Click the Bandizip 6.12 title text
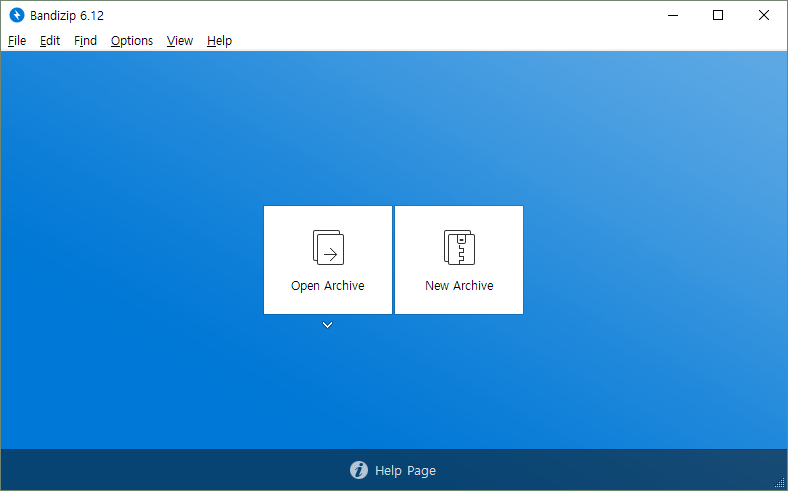 (68, 16)
